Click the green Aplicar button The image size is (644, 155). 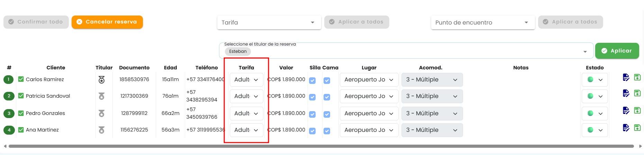click(617, 51)
